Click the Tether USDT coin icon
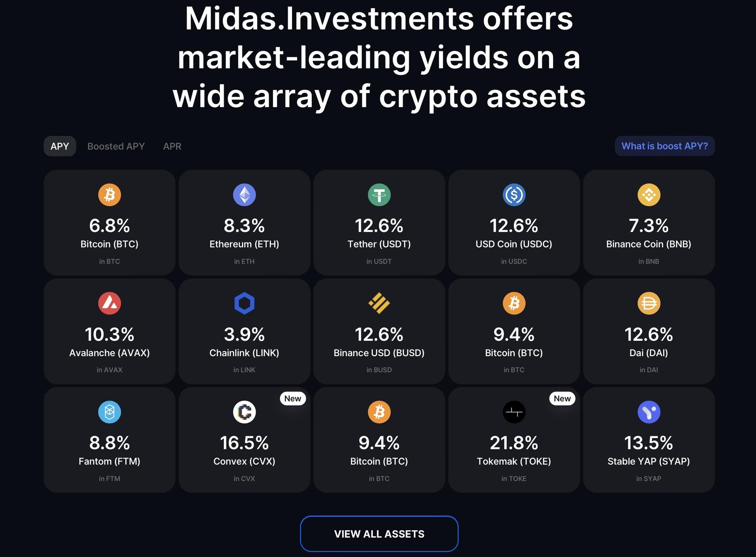This screenshot has width=756, height=557. (379, 195)
